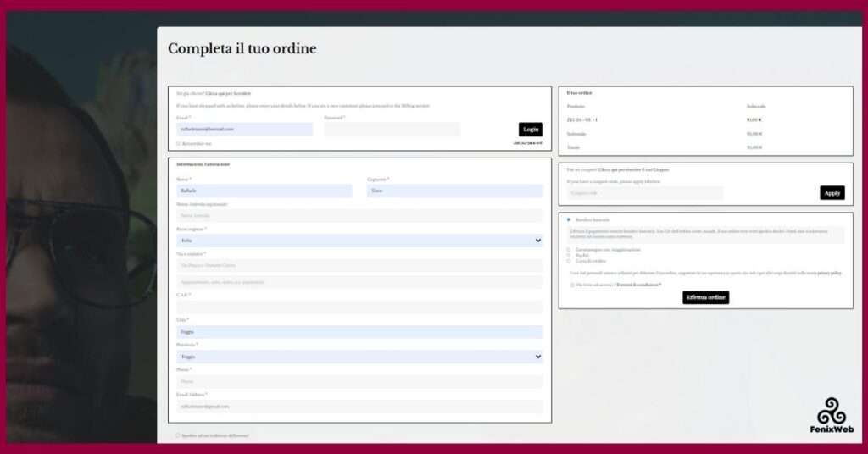
Task: Open the privacy policy link
Action: (x=829, y=274)
